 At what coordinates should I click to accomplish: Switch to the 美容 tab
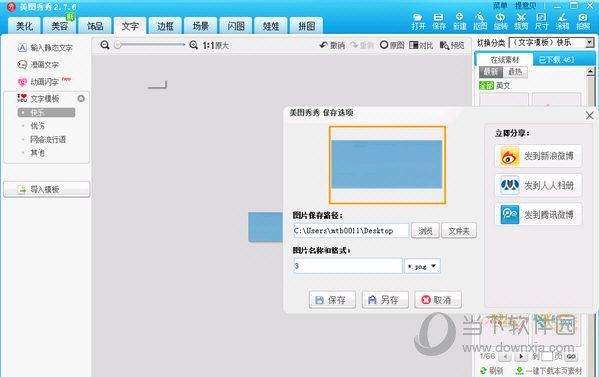tap(60, 26)
